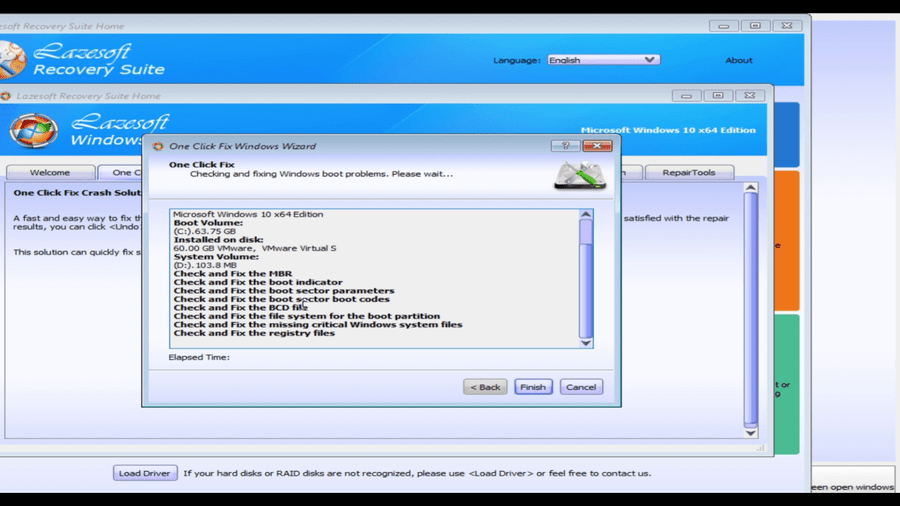Select 'Check and Fix the boot indicator' line

[258, 282]
